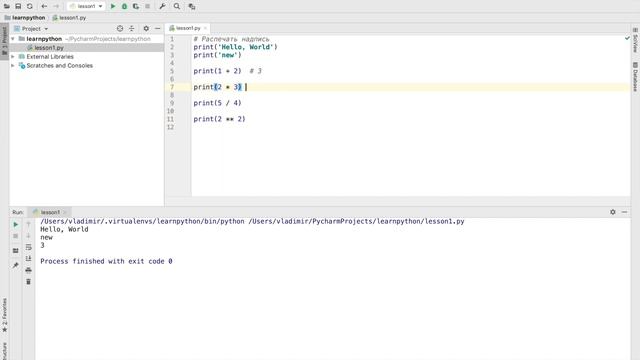Close the lesson1.py editor tab
640x360 pixels.
pos(205,28)
